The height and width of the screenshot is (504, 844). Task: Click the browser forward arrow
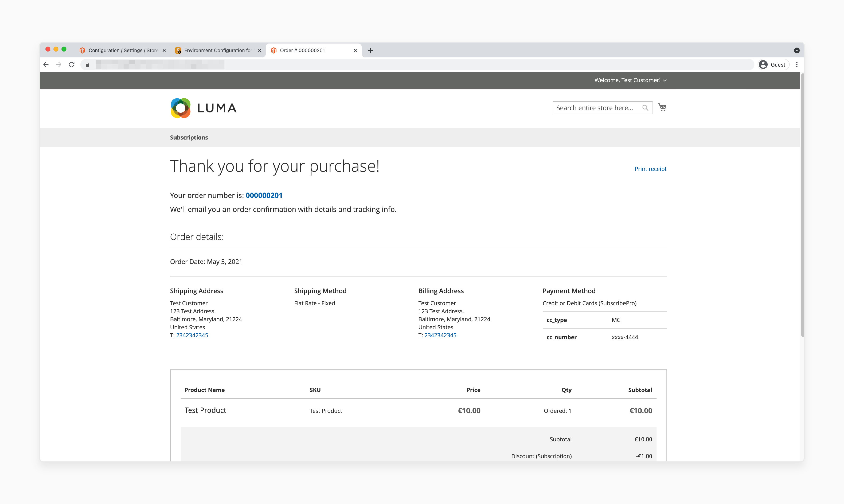tap(59, 64)
